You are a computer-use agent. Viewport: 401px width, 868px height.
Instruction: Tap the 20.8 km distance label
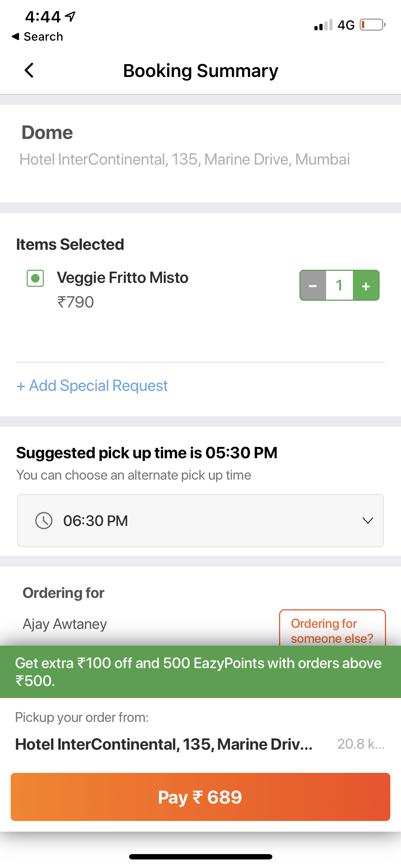pyautogui.click(x=361, y=744)
